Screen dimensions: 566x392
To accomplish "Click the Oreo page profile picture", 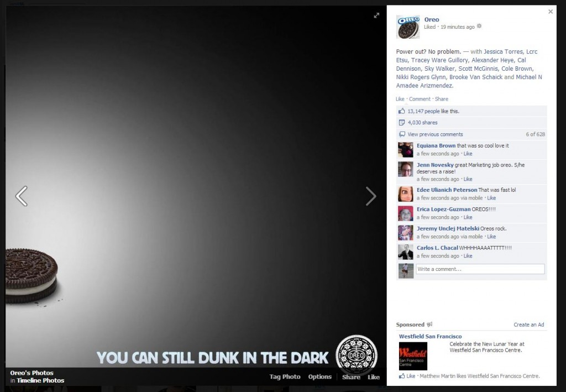I will tap(408, 27).
